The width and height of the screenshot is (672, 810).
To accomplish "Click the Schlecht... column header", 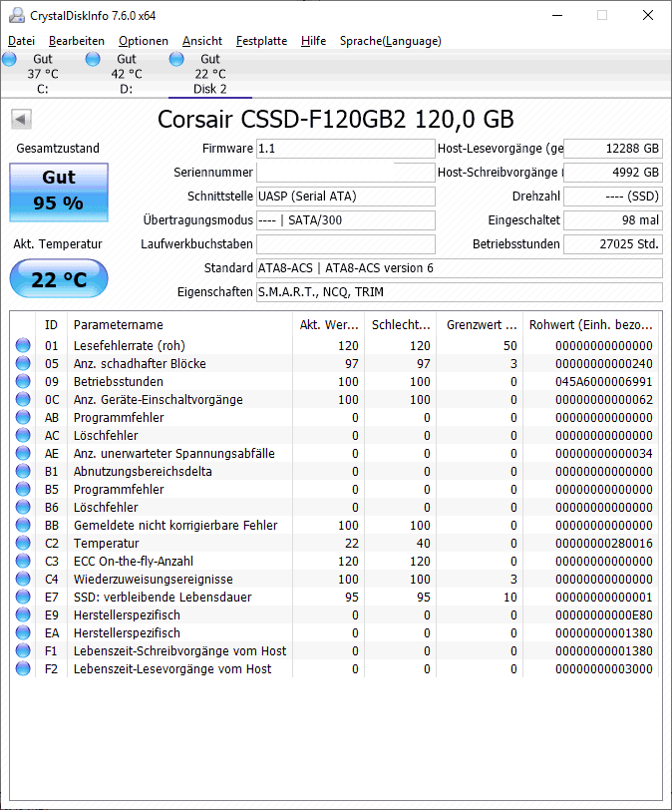I will pos(400,325).
